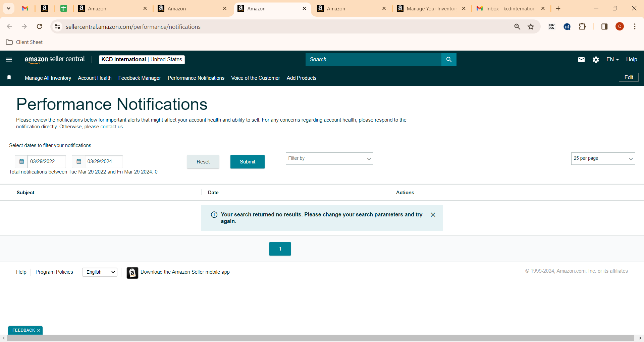This screenshot has height=342, width=644.
Task: Open a new browser tab
Action: [558, 8]
